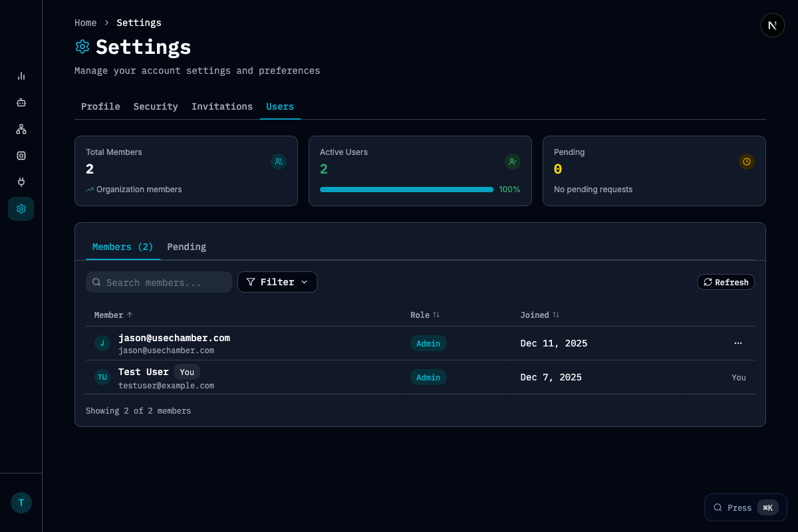Image resolution: width=798 pixels, height=532 pixels.
Task: Focus the Search members input field
Action: pos(159,282)
